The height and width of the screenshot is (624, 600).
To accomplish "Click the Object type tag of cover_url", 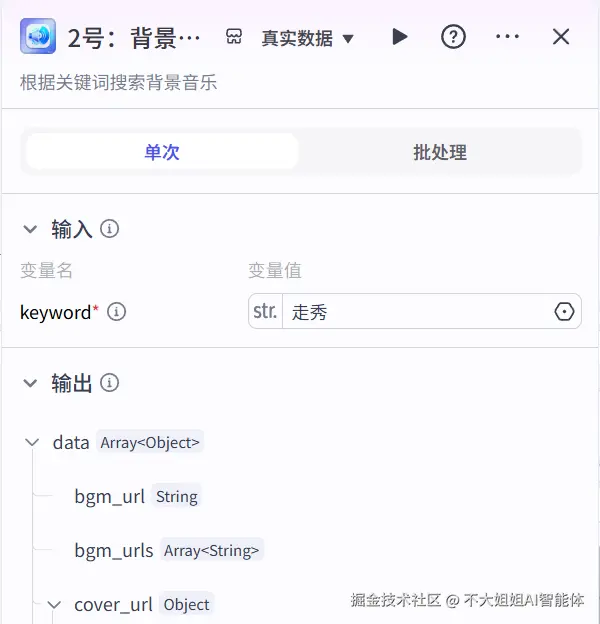I will click(x=187, y=604).
